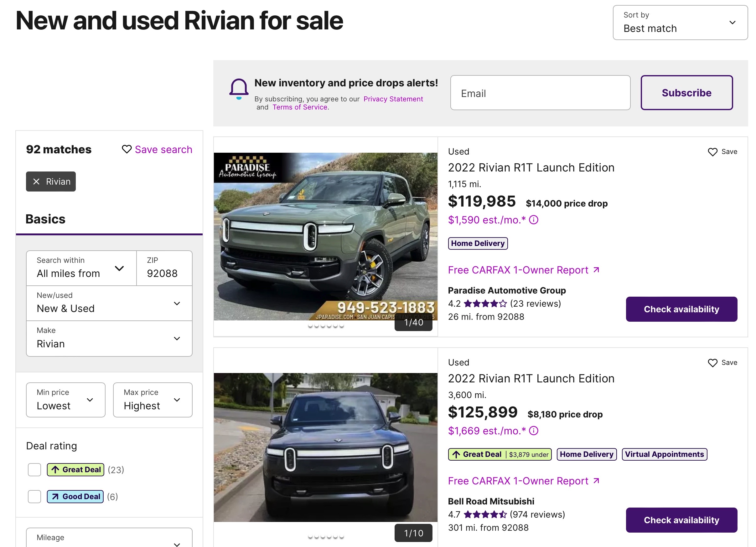Click the $14,000 price drop text
This screenshot has width=756, height=547.
[567, 203]
